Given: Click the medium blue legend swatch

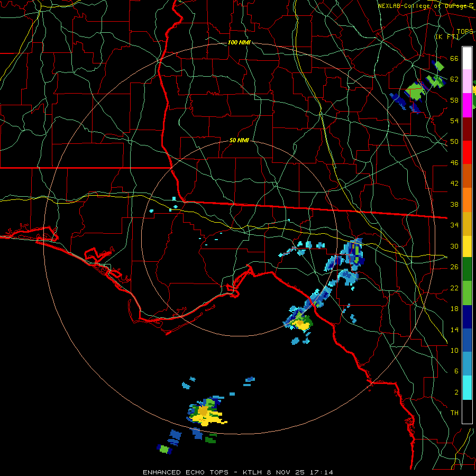Looking at the screenshot, I should (x=467, y=340).
